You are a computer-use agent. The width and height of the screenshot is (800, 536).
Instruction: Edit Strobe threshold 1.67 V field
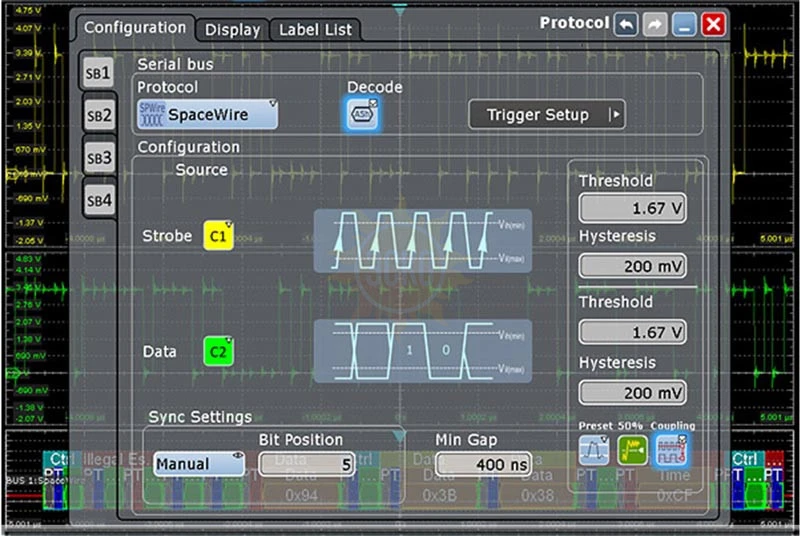(x=633, y=208)
